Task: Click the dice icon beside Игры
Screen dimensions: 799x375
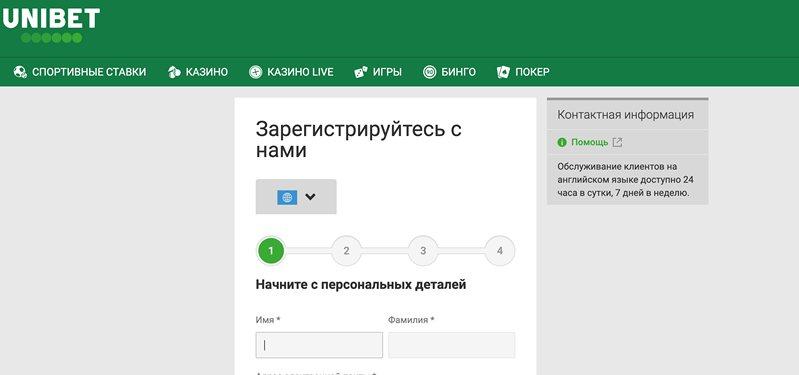Action: click(361, 72)
